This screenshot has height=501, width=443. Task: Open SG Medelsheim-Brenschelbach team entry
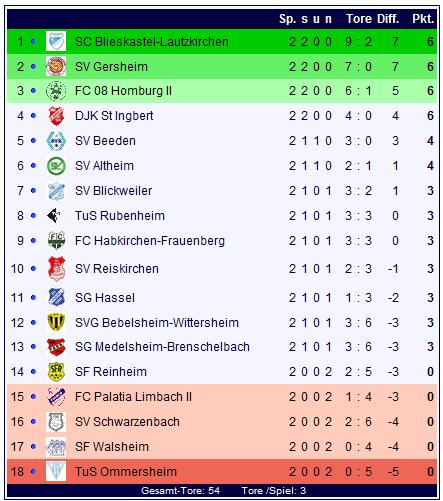point(162,347)
